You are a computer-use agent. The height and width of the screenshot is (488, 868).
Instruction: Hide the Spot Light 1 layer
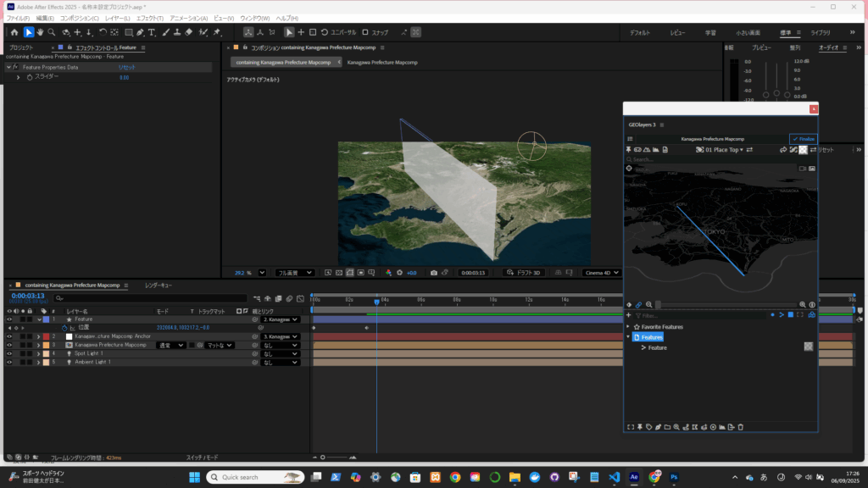click(9, 353)
